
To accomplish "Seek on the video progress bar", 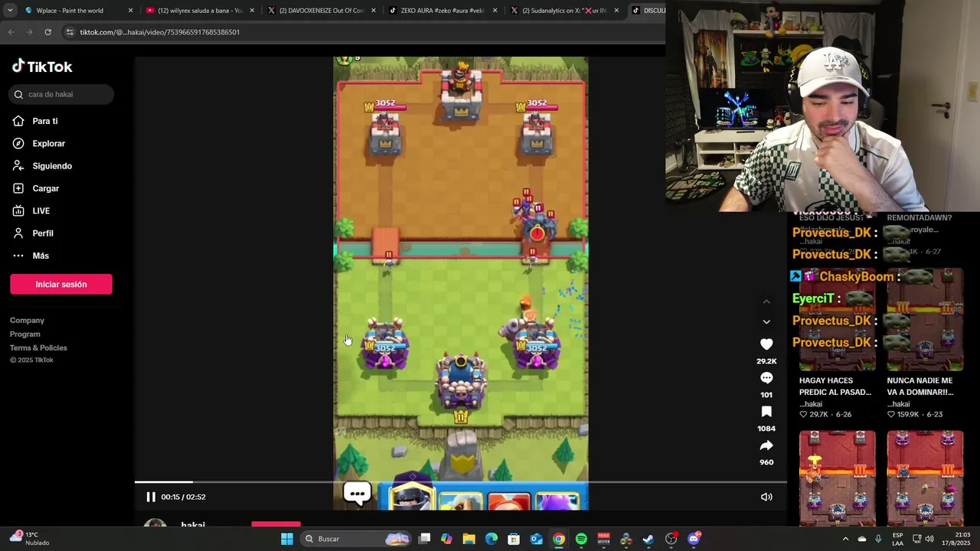I will coord(461,482).
